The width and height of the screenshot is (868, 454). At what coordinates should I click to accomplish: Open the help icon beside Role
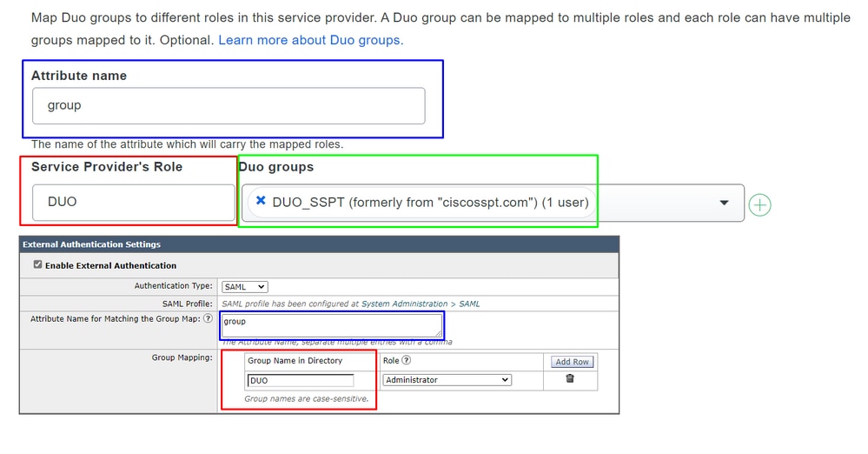(407, 360)
